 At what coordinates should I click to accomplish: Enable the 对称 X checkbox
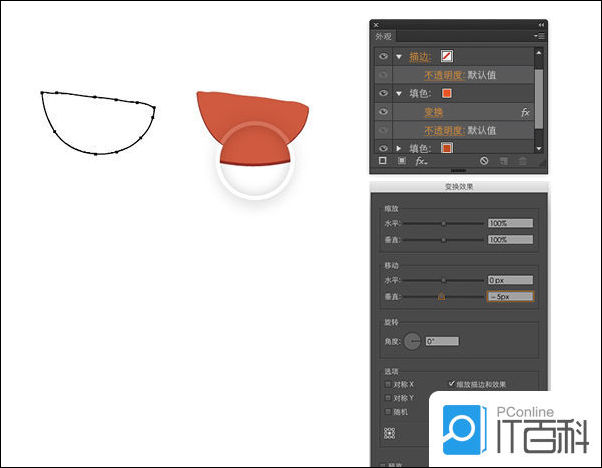388,384
